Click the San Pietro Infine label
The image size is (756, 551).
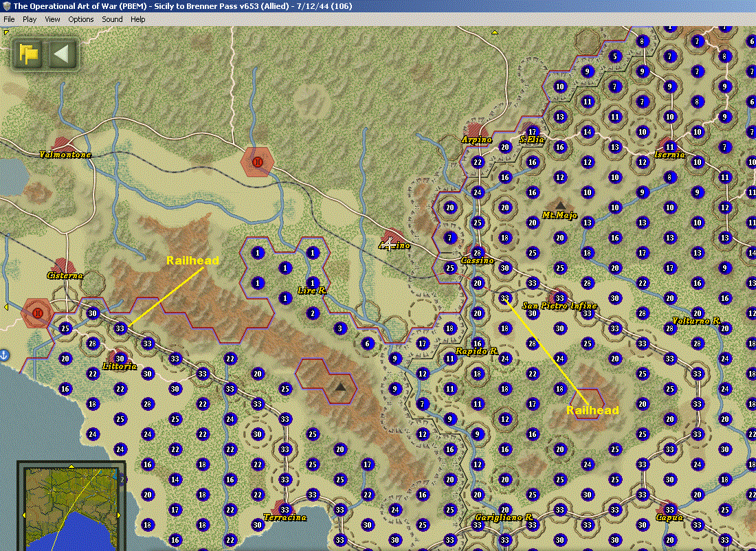[x=559, y=306]
